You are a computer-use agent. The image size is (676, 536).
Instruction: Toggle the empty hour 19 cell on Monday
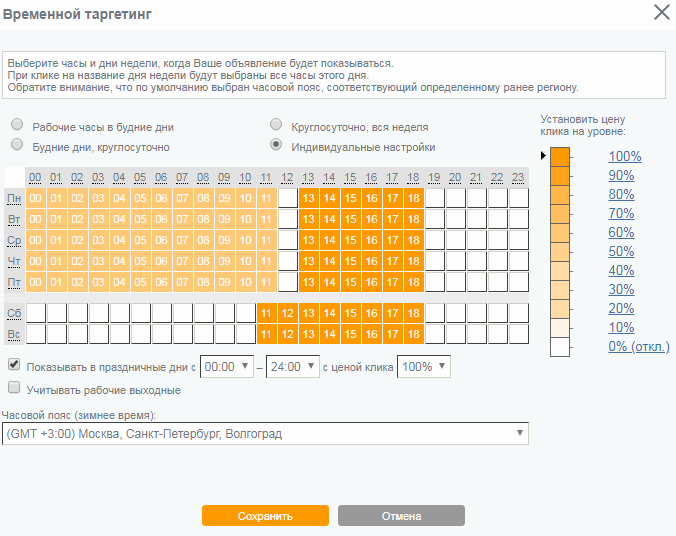[434, 198]
